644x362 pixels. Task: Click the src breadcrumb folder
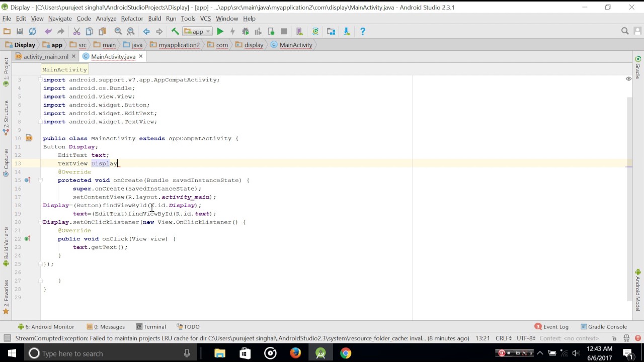point(78,45)
